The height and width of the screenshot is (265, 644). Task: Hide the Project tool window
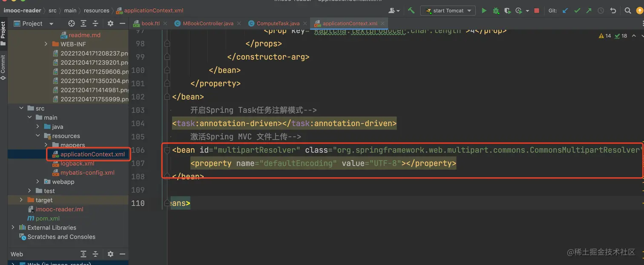(122, 23)
